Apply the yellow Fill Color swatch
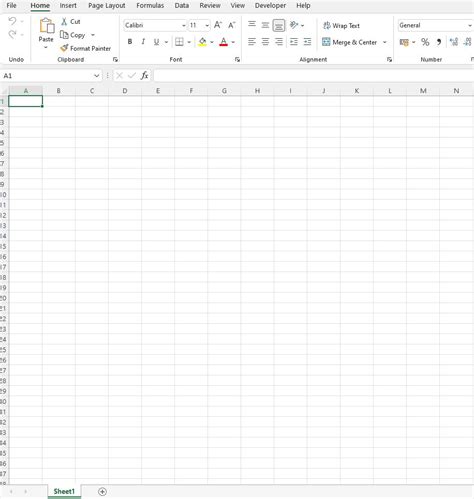The image size is (474, 499). pyautogui.click(x=202, y=42)
